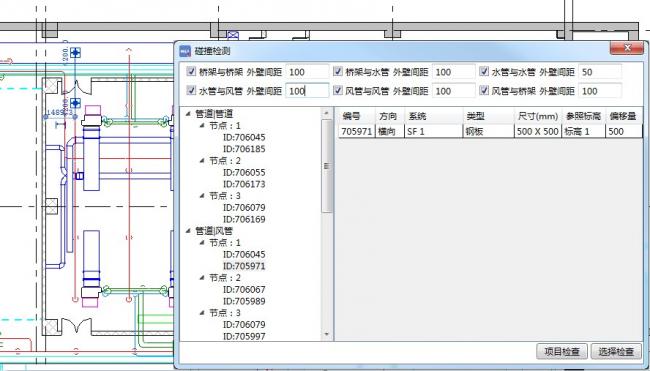Click the lower blue cross marker on drawing
Viewport: 650px width, 371px height.
[75, 103]
